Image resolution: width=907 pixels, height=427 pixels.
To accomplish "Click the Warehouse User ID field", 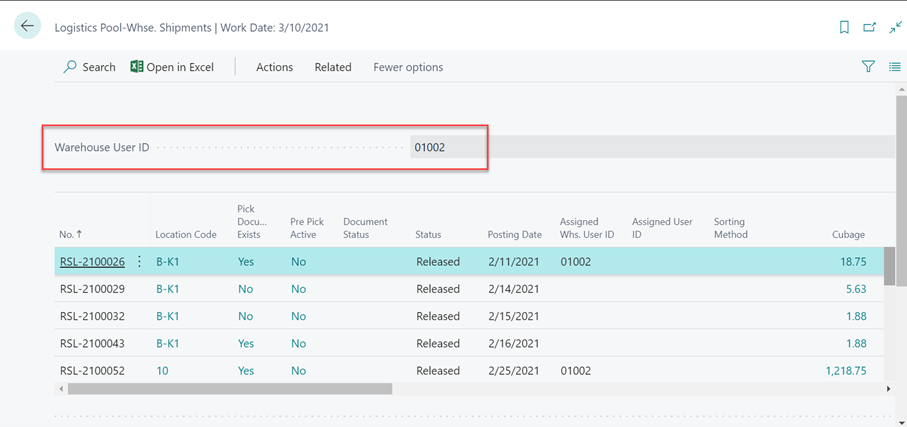I will point(450,147).
